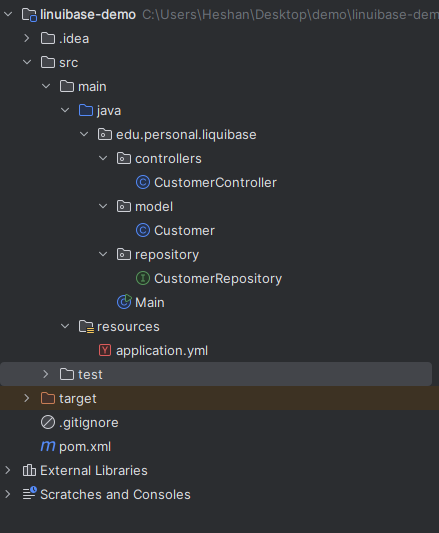Expand External Libraries node
This screenshot has height=533, width=439.
[7, 470]
